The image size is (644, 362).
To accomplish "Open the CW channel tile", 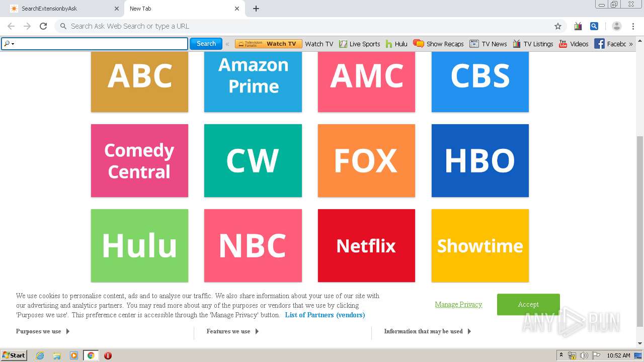I will [x=253, y=161].
